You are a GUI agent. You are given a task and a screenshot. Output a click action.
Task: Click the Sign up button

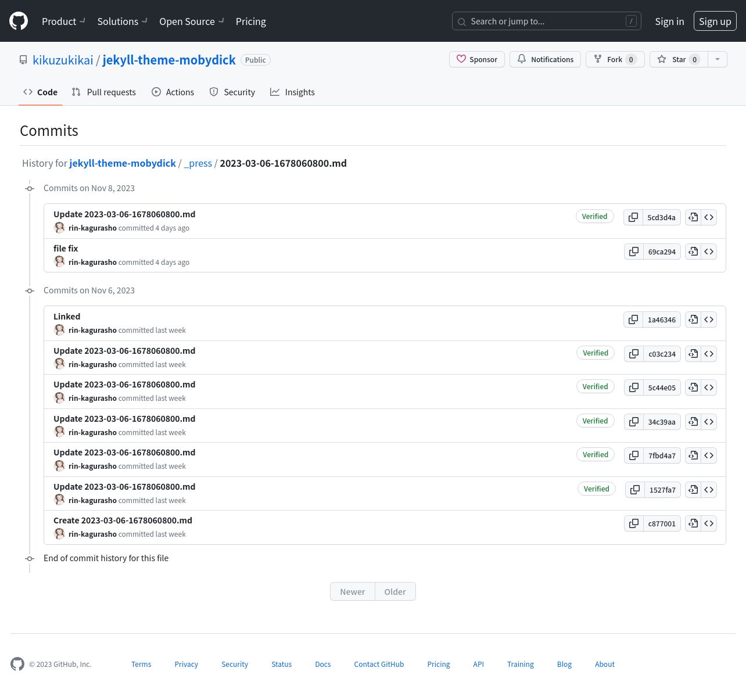[715, 21]
